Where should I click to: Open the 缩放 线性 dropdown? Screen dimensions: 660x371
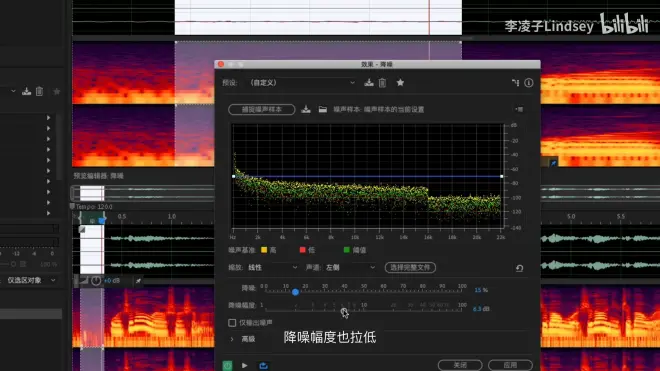(x=273, y=267)
